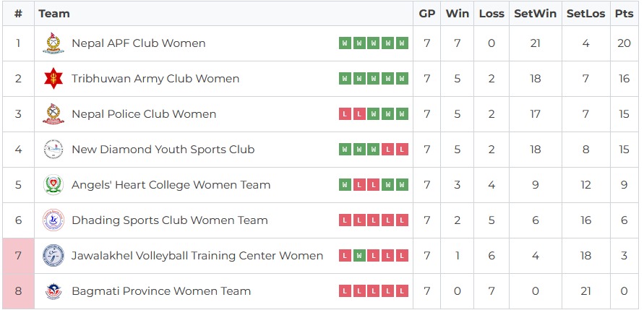Click the Bagmati Province Women Team logo
Image resolution: width=644 pixels, height=310 pixels.
pyautogui.click(x=53, y=291)
